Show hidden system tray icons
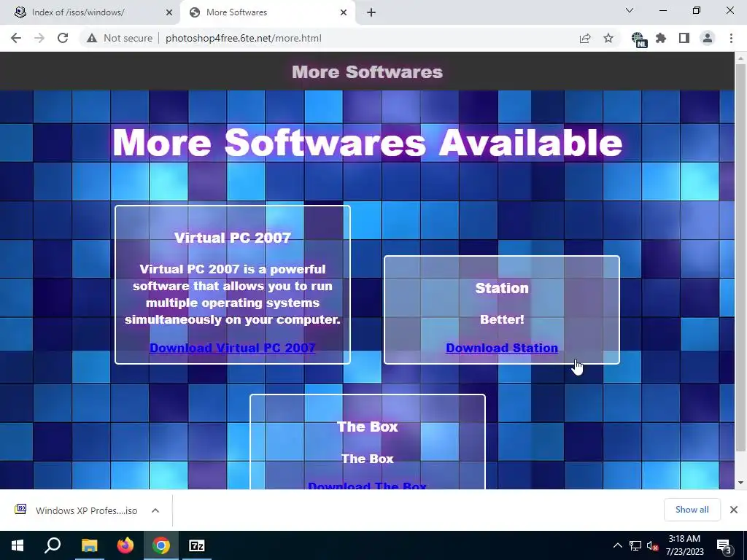Viewport: 747px width, 560px height. 617,545
